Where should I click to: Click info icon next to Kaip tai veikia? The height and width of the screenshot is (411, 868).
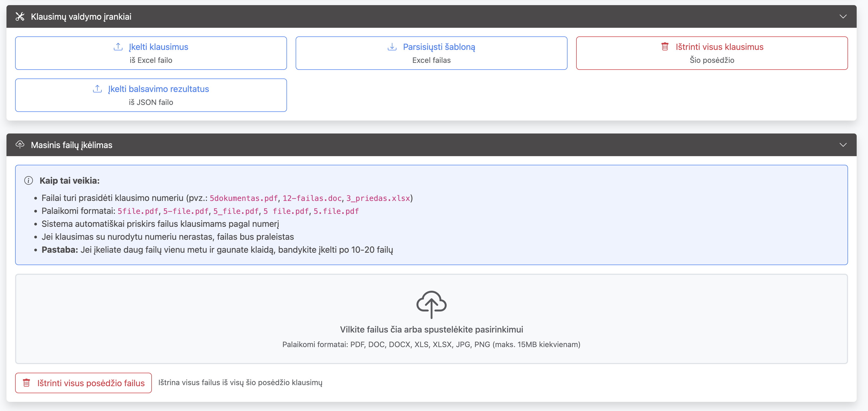pos(29,181)
